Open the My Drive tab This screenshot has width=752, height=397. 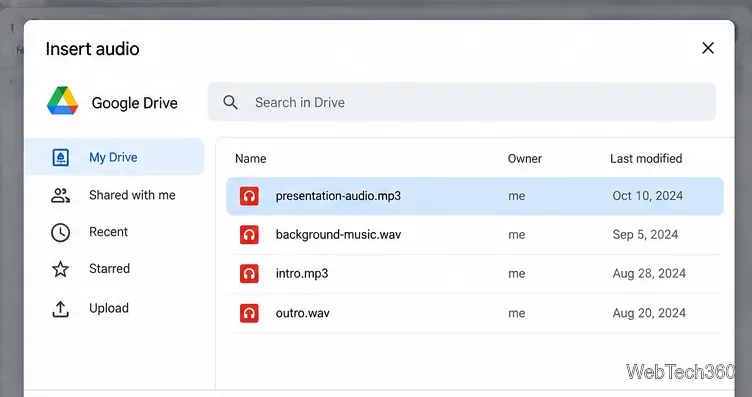(115, 157)
